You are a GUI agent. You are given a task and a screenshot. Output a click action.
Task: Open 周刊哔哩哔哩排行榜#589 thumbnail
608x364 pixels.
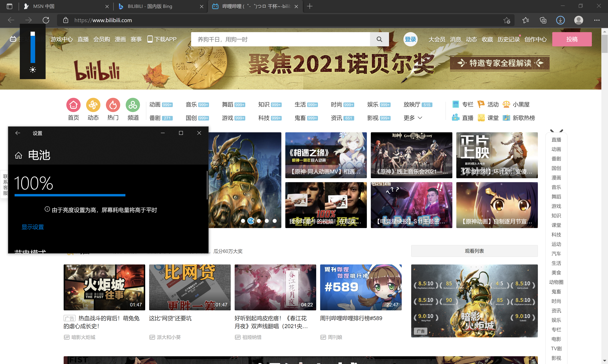[x=361, y=287]
